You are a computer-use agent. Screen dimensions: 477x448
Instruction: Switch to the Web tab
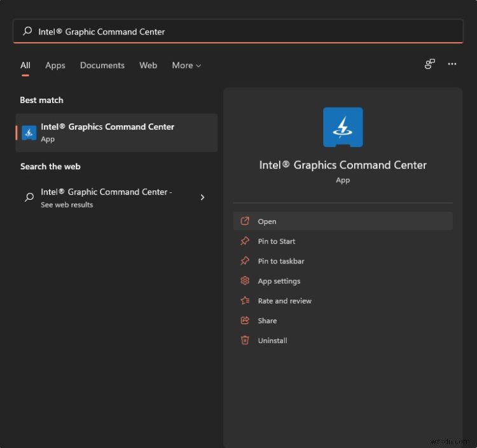click(x=148, y=66)
